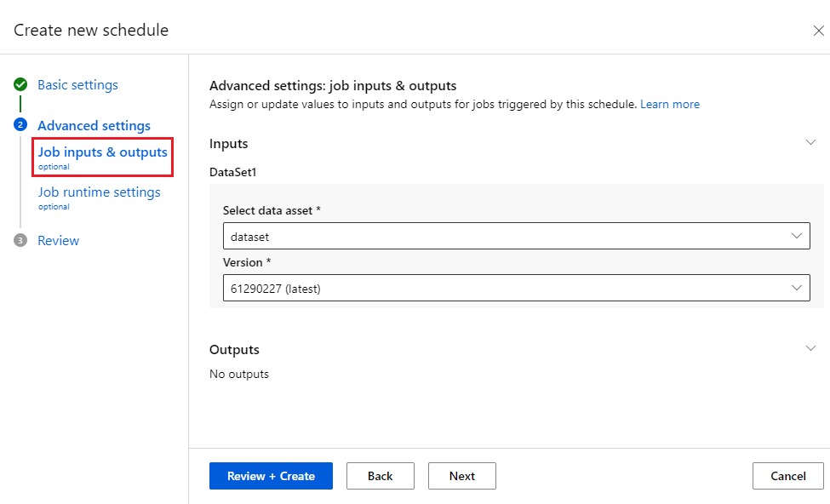Click the step 2 circle icon
This screenshot has width=830, height=504.
tap(20, 125)
